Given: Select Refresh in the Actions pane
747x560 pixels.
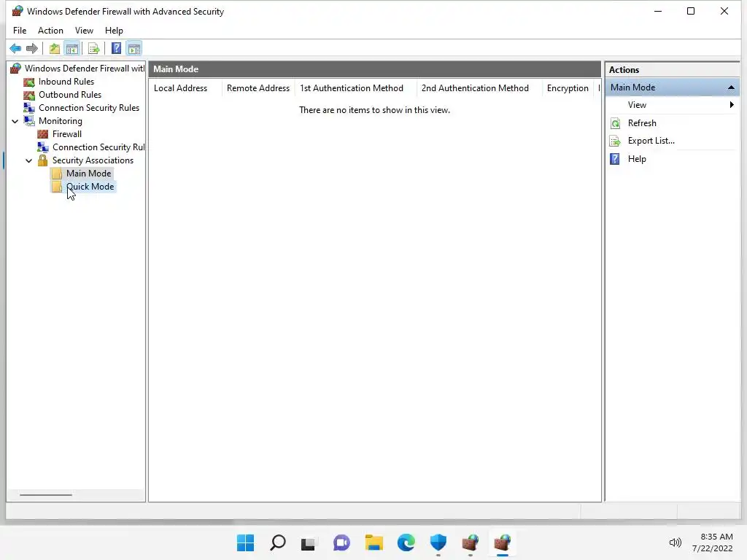Looking at the screenshot, I should [642, 123].
